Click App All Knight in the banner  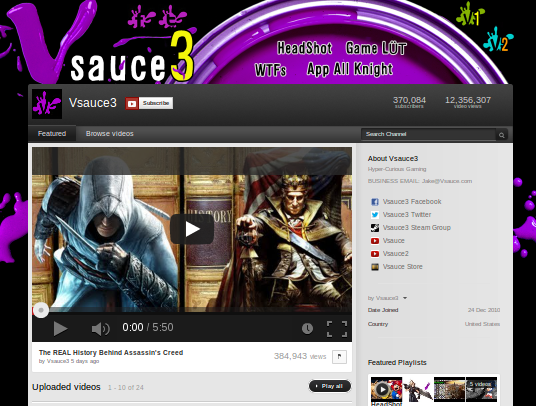click(350, 69)
